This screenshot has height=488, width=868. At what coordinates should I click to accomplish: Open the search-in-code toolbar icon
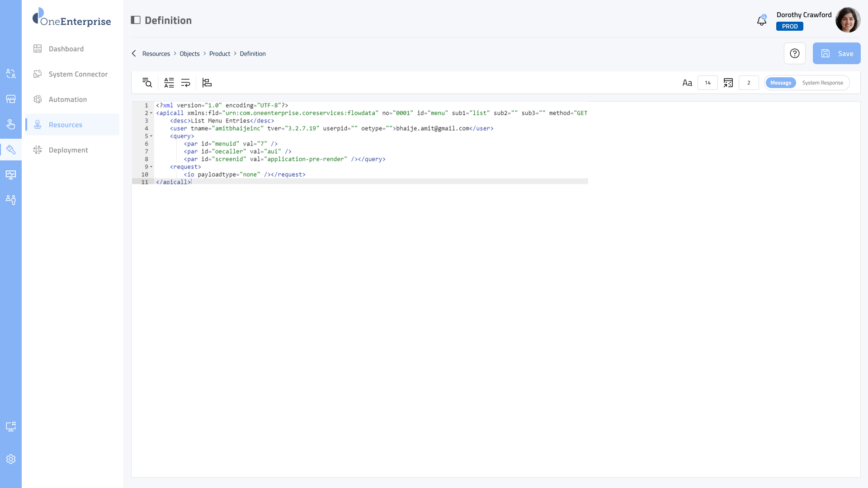(147, 83)
